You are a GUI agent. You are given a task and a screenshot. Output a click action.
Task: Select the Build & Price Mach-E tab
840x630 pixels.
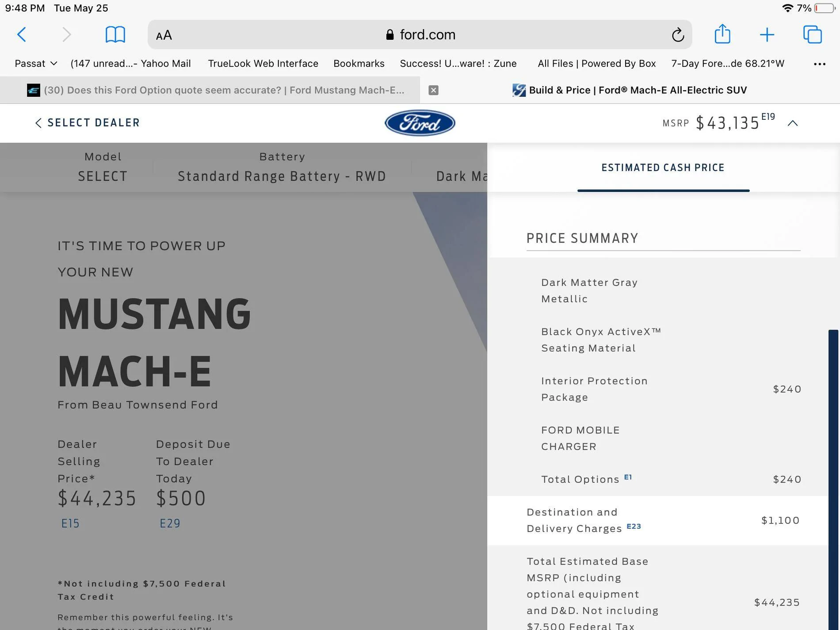[x=630, y=90]
